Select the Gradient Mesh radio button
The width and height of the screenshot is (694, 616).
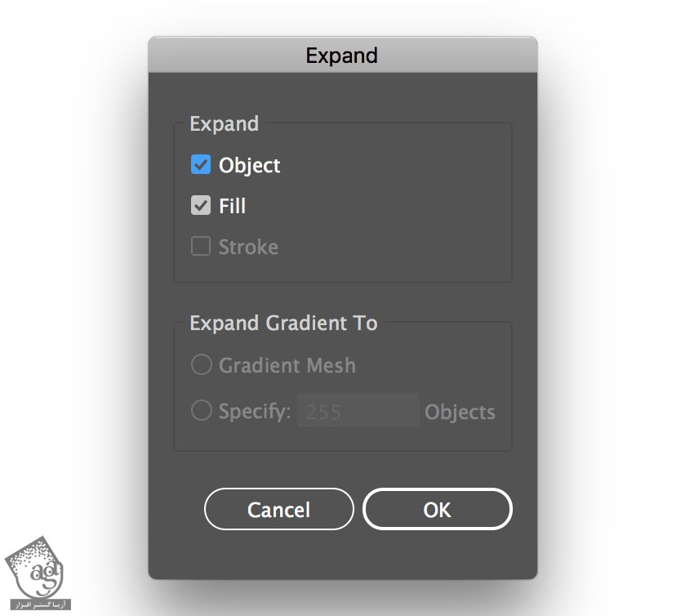[201, 365]
